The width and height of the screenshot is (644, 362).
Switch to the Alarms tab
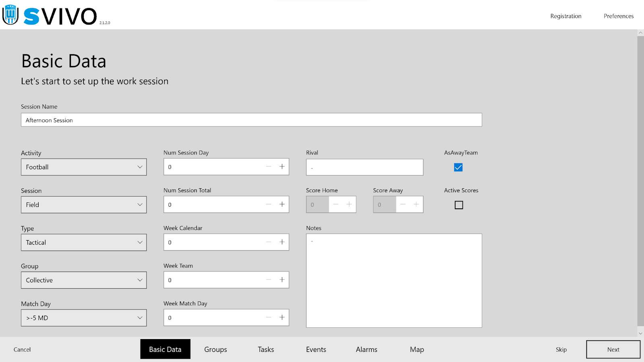coord(367,350)
